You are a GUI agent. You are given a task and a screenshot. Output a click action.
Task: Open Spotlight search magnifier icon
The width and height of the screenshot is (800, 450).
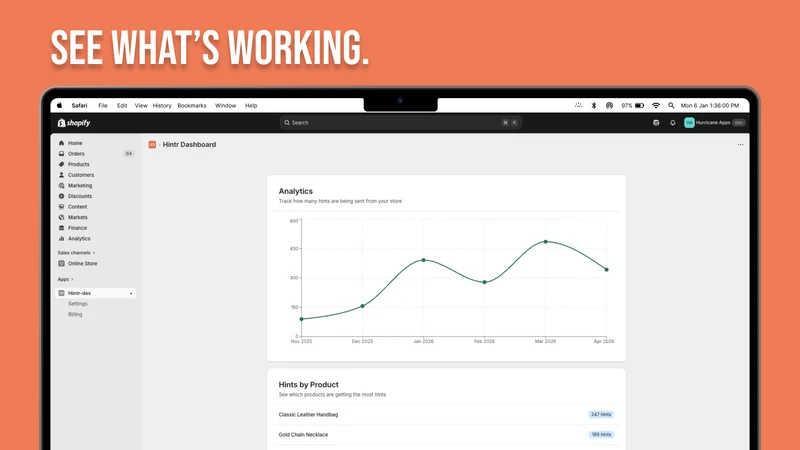click(671, 106)
